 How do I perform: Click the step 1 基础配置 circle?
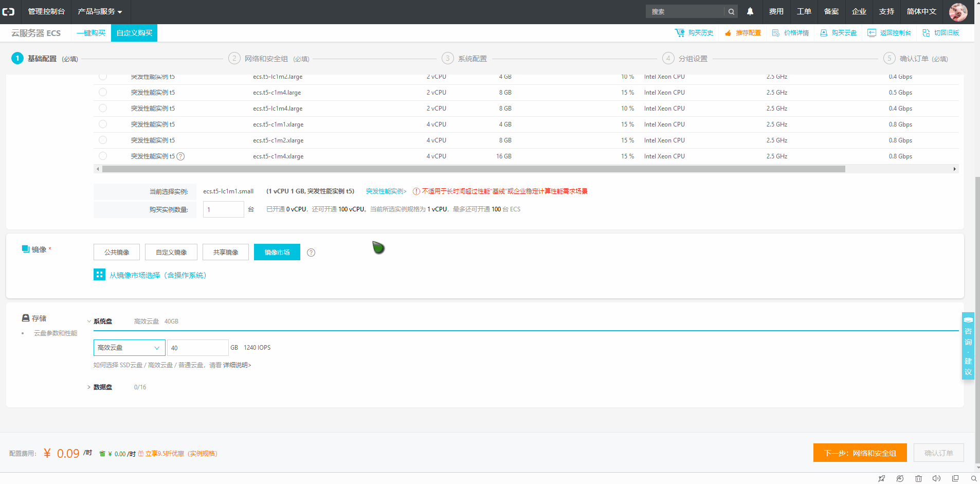(x=17, y=58)
